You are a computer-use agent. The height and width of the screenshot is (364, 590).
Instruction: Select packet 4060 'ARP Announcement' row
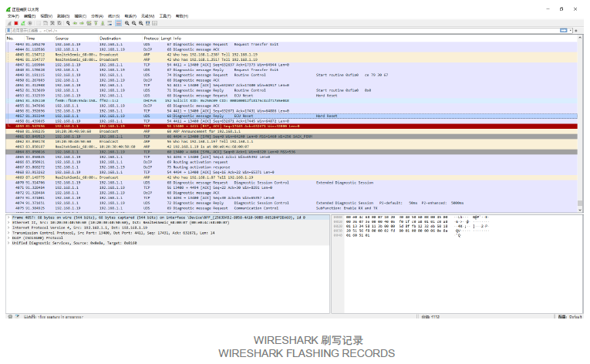(292, 131)
